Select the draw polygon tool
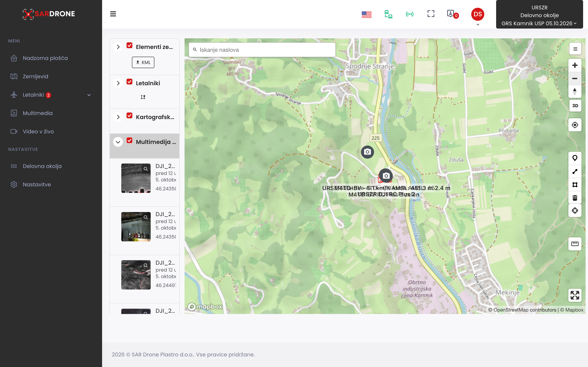The width and height of the screenshot is (588, 367). tap(575, 185)
